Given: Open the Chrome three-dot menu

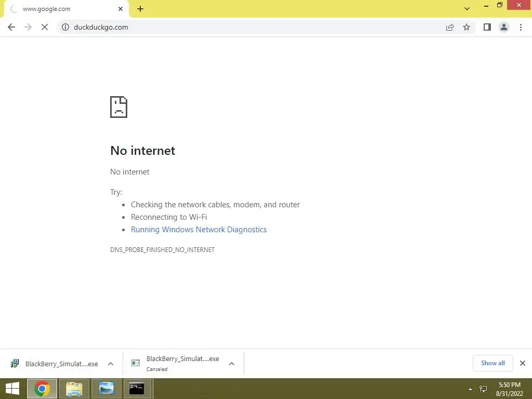Looking at the screenshot, I should 521,27.
